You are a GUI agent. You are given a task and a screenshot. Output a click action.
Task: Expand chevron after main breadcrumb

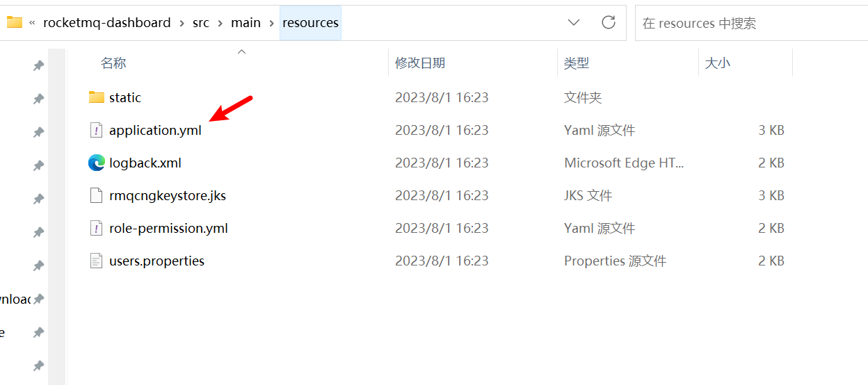(x=271, y=23)
